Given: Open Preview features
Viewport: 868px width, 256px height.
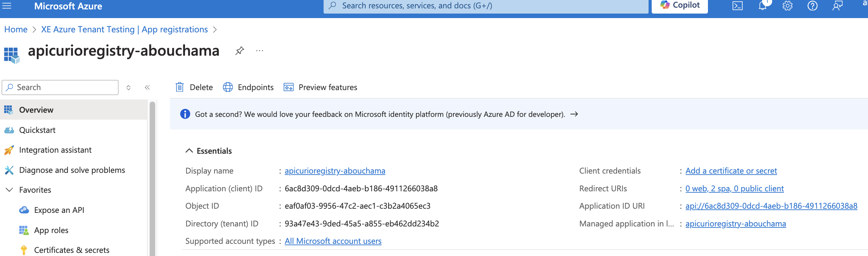Looking at the screenshot, I should pyautogui.click(x=320, y=87).
